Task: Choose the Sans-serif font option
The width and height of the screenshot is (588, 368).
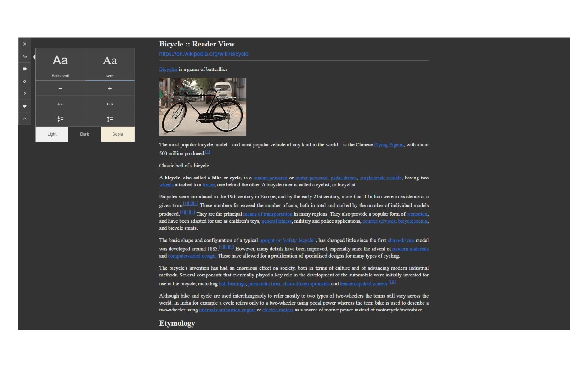Action: (60, 64)
